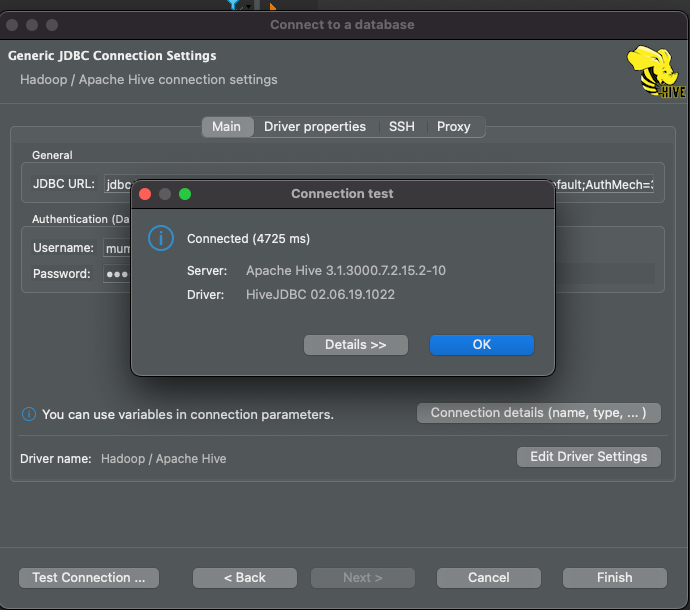This screenshot has height=610, width=690.
Task: Cancel the database connection wizard
Action: (x=488, y=577)
